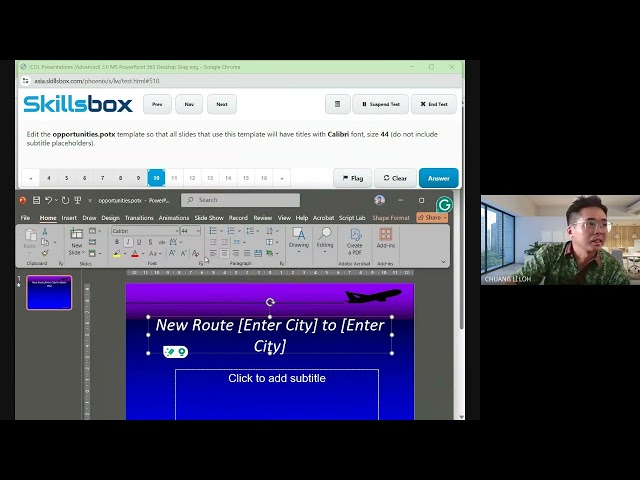640x480 pixels.
Task: Click the Skillsbox question list icon button
Action: pyautogui.click(x=338, y=104)
